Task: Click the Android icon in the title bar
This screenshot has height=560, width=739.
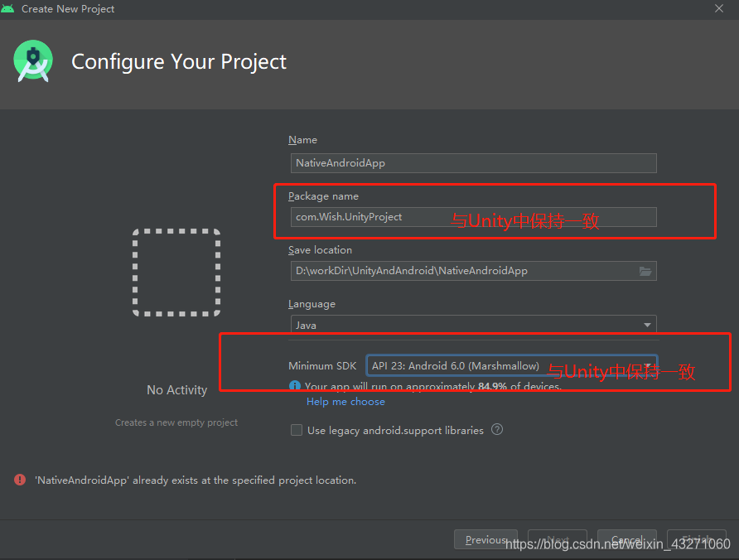Action: click(x=8, y=8)
